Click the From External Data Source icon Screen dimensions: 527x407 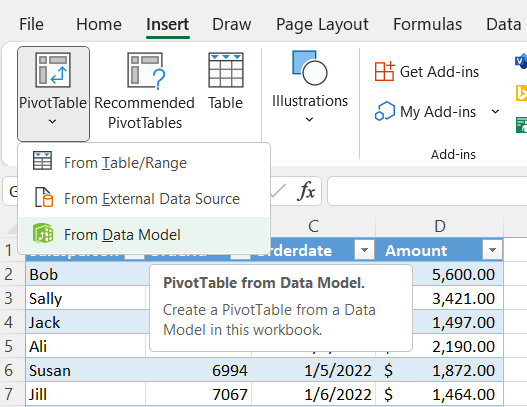coord(44,197)
